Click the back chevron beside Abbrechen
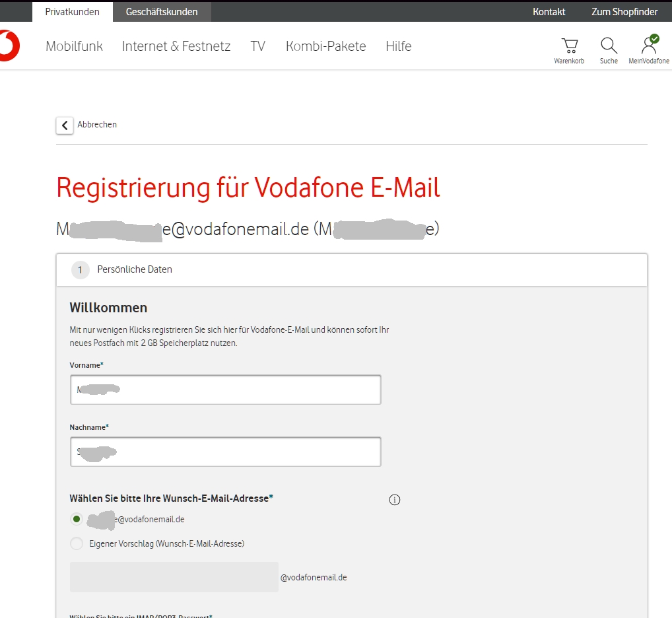672x618 pixels. point(65,125)
